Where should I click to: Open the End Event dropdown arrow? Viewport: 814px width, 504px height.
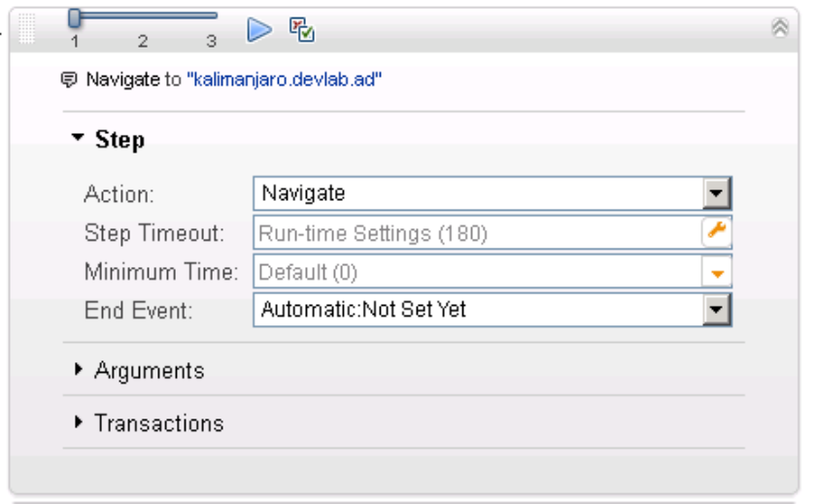pos(716,311)
